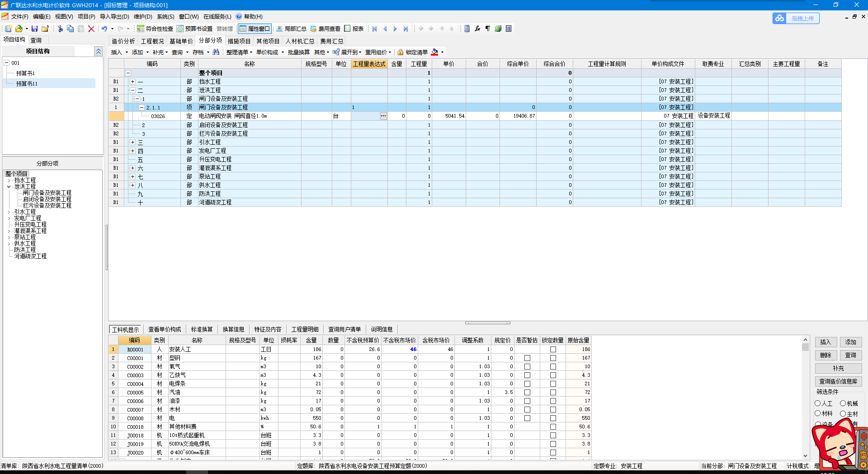Toggle 是否暂估 checkbox for 氧气
Image resolution: width=868 pixels, height=474 pixels.
click(x=527, y=367)
